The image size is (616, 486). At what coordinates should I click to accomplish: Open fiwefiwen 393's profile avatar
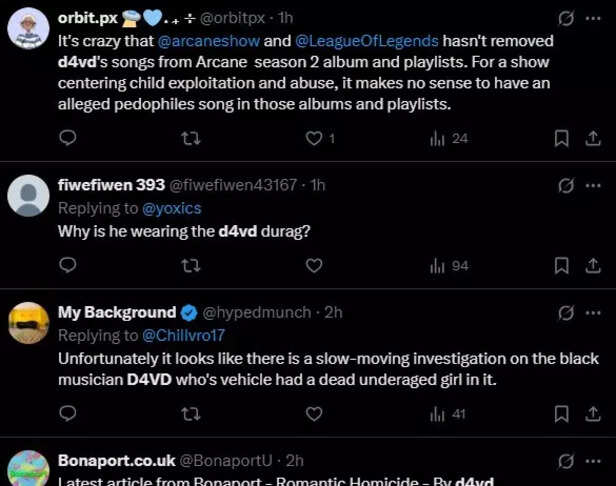pyautogui.click(x=28, y=195)
